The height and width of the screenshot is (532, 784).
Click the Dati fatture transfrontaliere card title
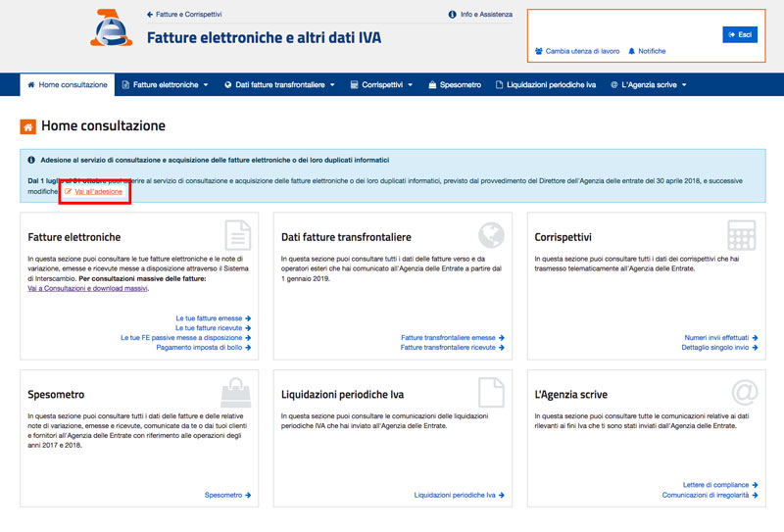pyautogui.click(x=346, y=237)
